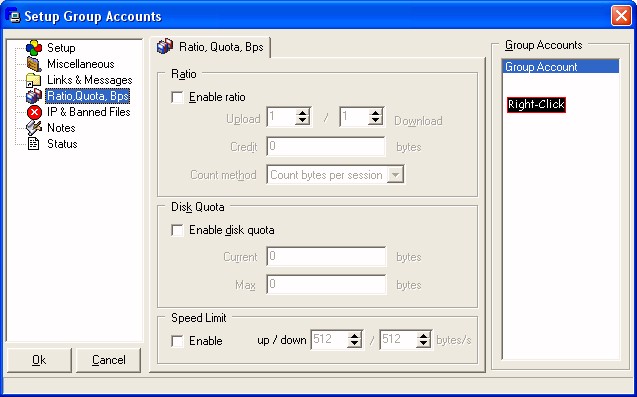
Task: Open the Notes section
Action: (x=61, y=128)
